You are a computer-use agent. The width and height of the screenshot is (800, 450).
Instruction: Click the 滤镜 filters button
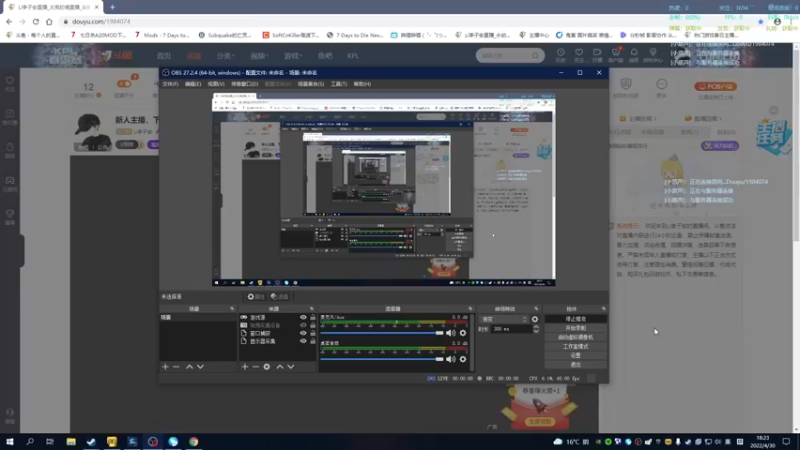pos(279,296)
